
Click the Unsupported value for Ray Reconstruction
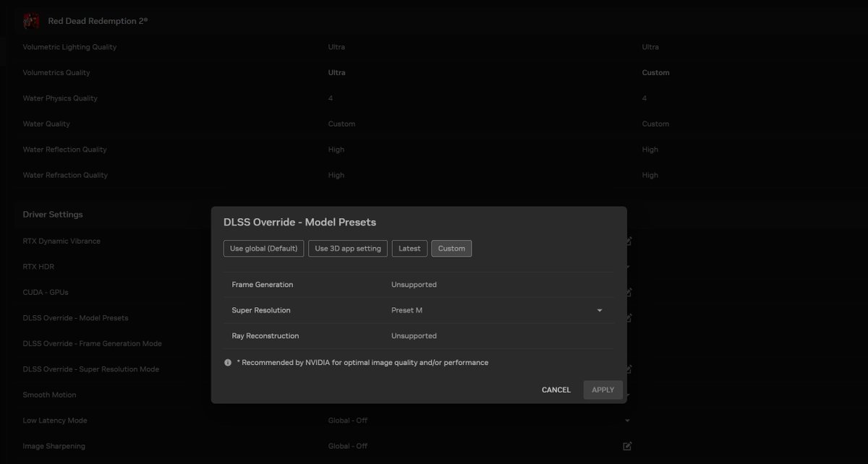[x=414, y=336]
